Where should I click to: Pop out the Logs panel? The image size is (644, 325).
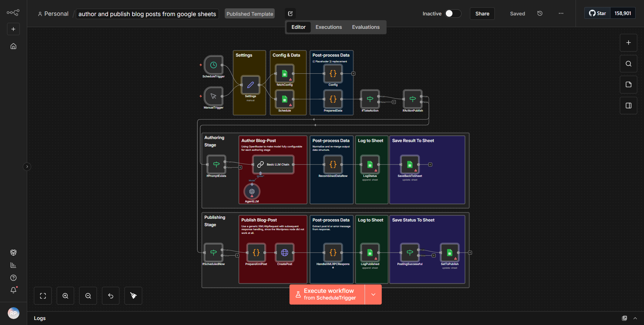coord(625,318)
